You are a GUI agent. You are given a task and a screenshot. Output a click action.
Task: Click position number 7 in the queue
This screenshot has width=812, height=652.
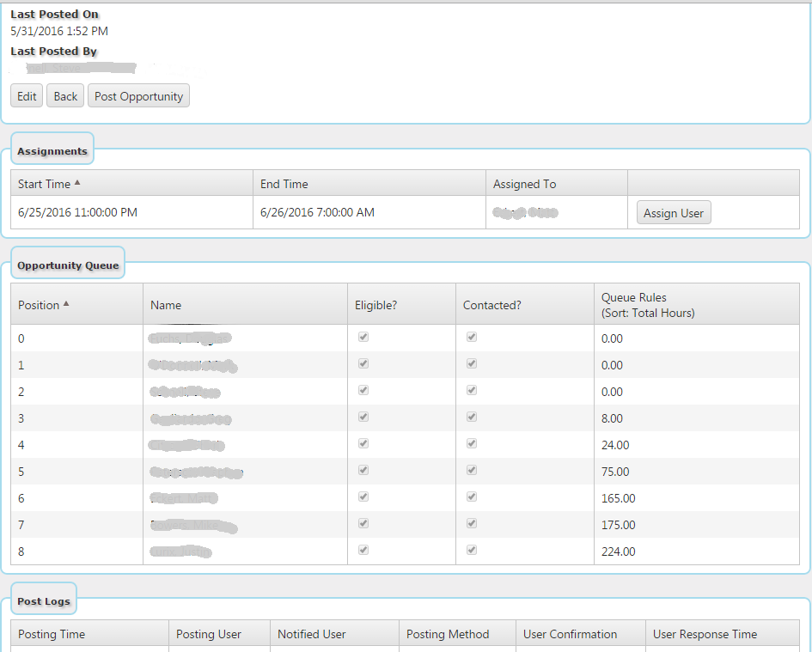tap(21, 525)
